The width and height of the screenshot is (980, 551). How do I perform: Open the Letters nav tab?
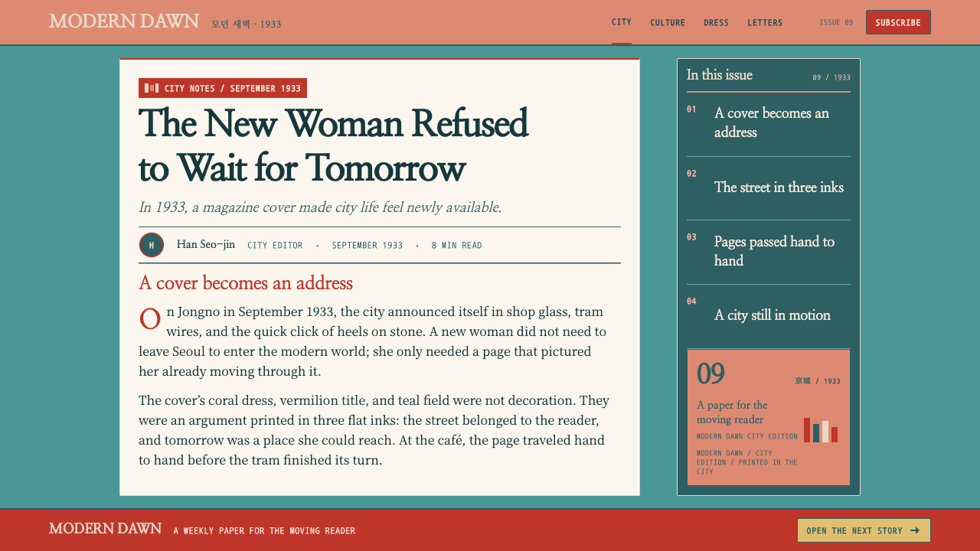(x=765, y=23)
